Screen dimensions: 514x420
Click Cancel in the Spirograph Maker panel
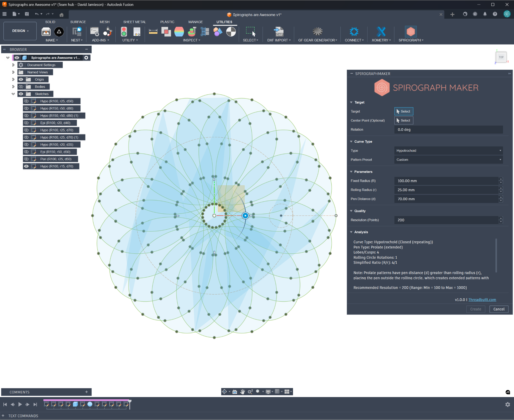(x=499, y=309)
